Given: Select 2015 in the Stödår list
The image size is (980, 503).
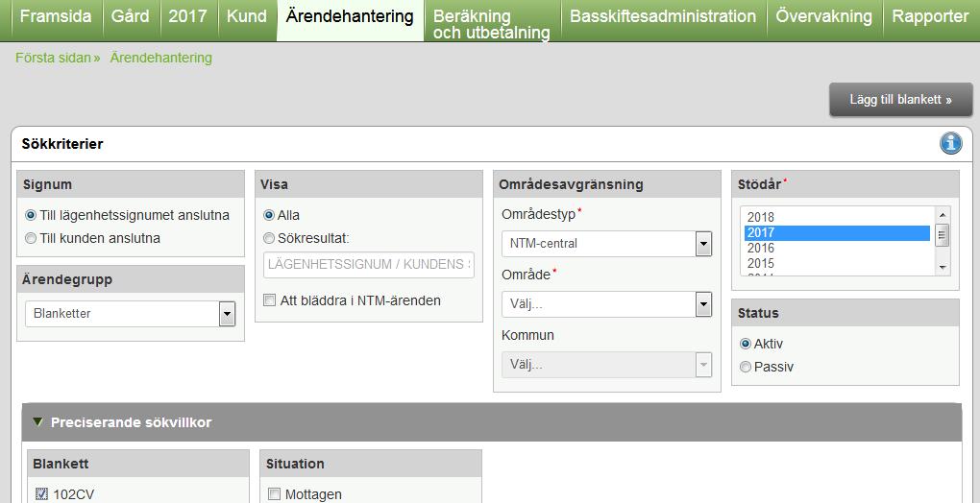Looking at the screenshot, I should click(837, 263).
